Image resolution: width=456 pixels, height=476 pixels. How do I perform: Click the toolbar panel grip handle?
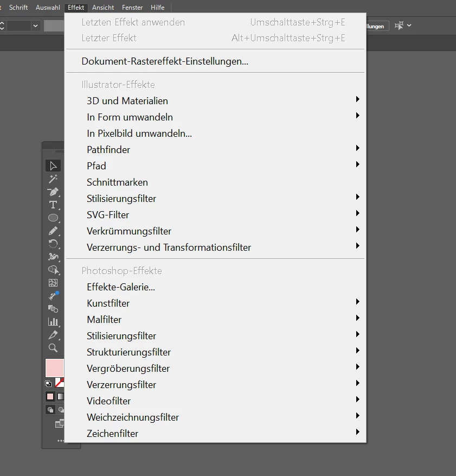[x=60, y=151]
